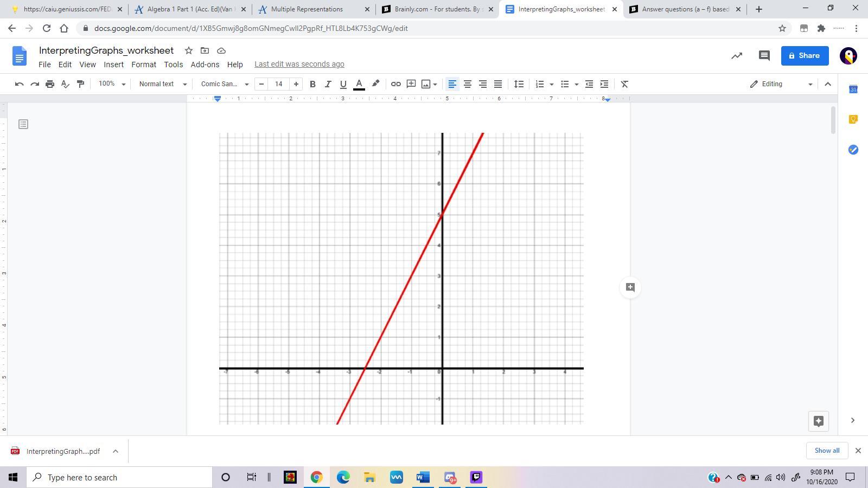Click Show all downloads button

pyautogui.click(x=827, y=451)
